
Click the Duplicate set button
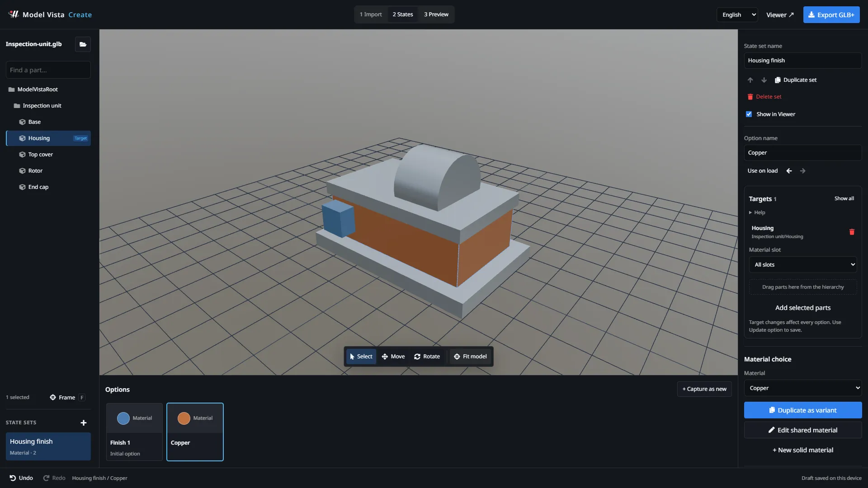[796, 80]
